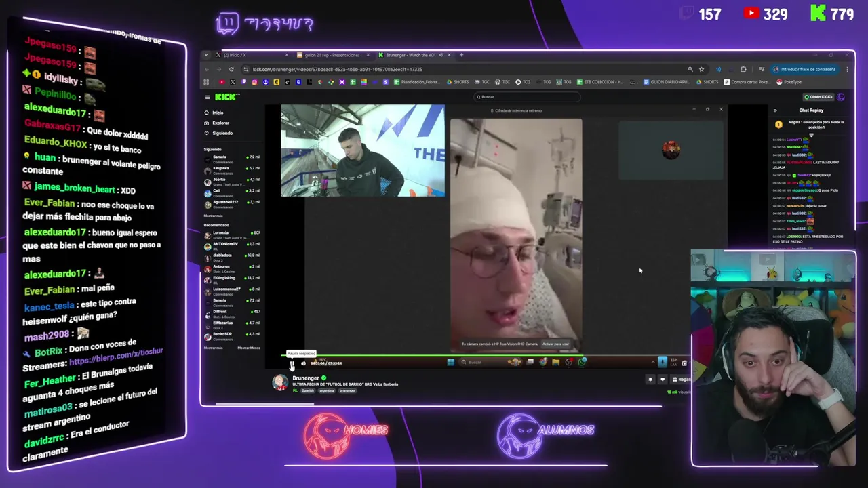
Task: Open recommended channel Benito5DR
Action: tap(233, 337)
